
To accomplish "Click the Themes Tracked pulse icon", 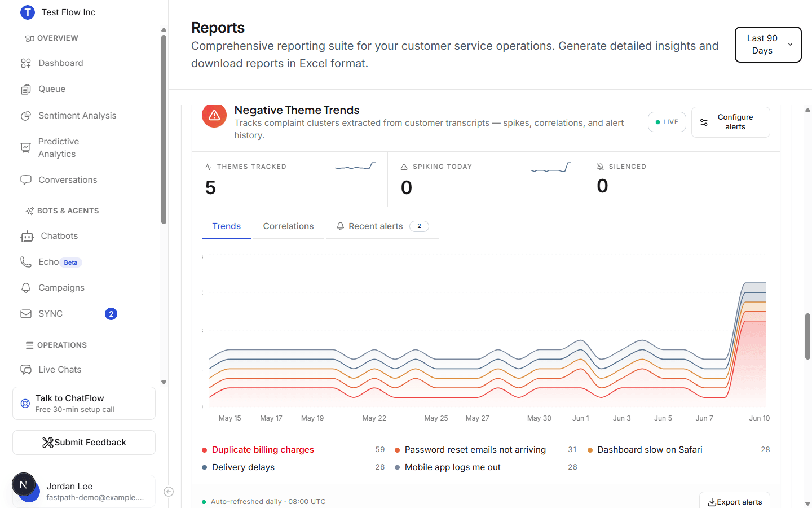I will [x=209, y=167].
